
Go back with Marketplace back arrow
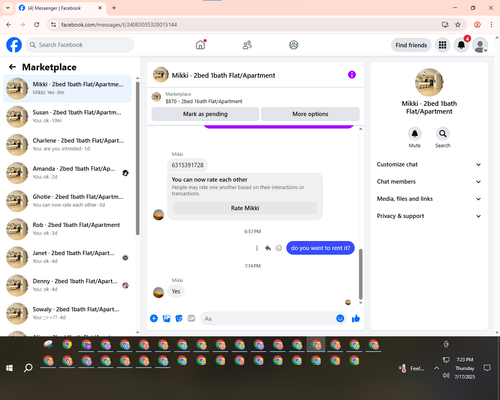pos(12,67)
